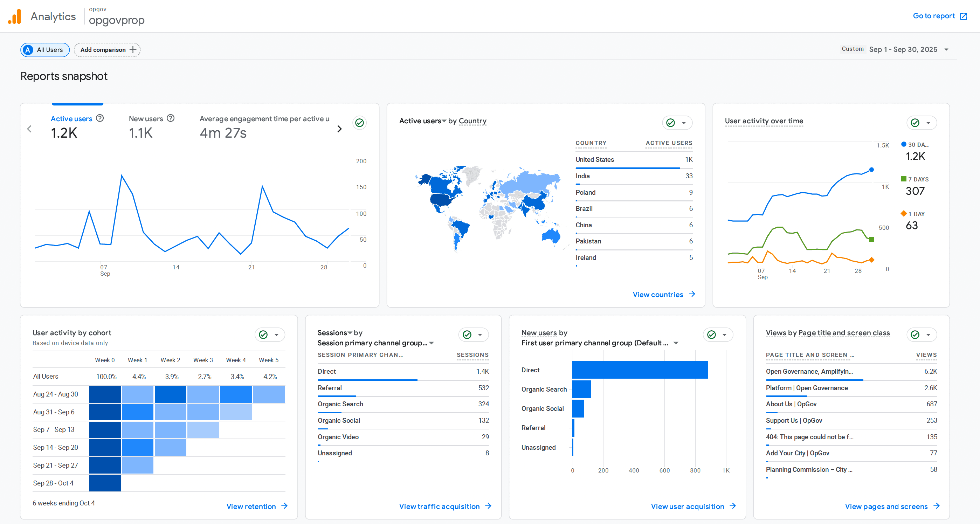Click darkest Aug 24 - Aug 30 cohort cell
Screen dimensions: 980x524
coord(105,394)
